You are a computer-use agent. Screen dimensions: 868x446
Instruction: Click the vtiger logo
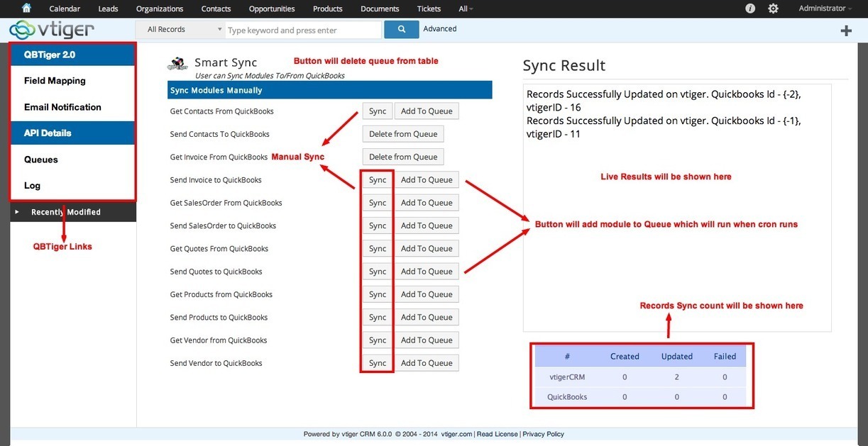click(52, 30)
